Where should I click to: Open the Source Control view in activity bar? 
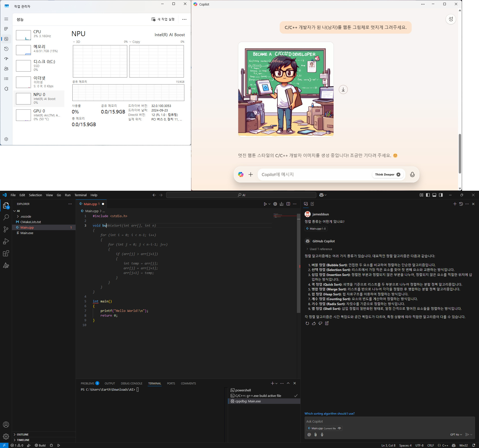[6, 229]
